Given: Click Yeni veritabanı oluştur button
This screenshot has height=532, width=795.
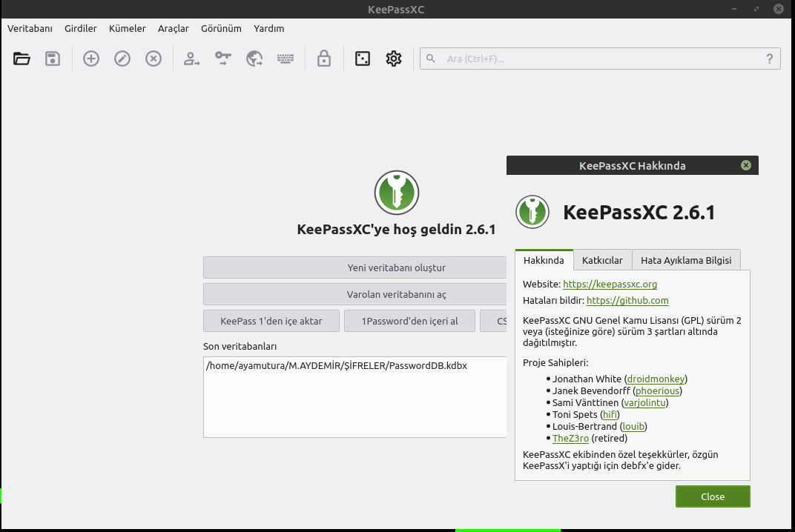Looking at the screenshot, I should click(x=355, y=267).
